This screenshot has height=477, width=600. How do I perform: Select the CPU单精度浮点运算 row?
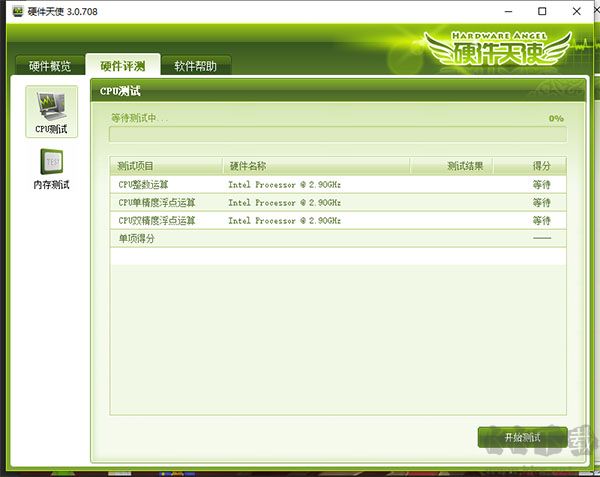(338, 202)
